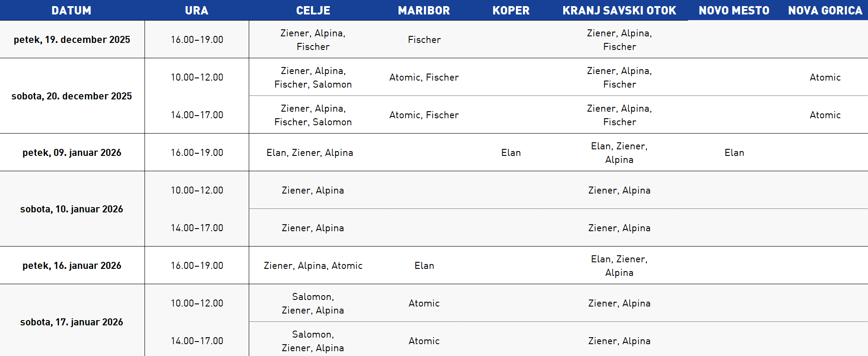Click the Elan cell in Koper column
This screenshot has width=868, height=356.
[511, 152]
